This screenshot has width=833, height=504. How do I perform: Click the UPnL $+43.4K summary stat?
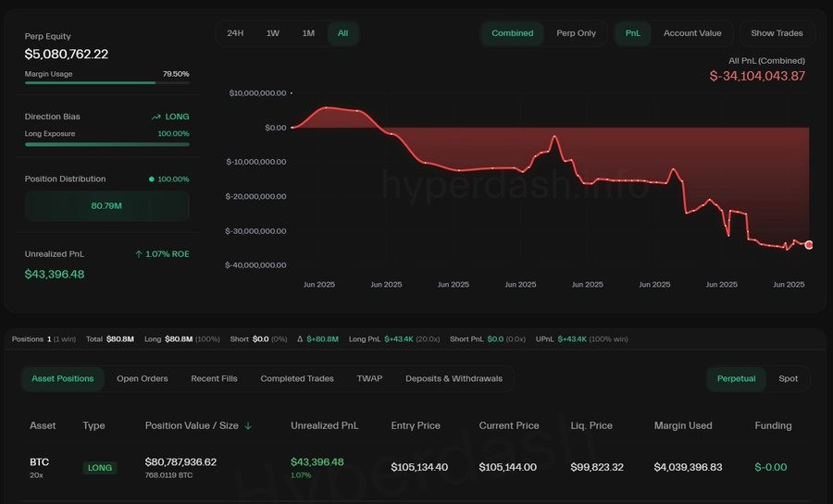(582, 339)
